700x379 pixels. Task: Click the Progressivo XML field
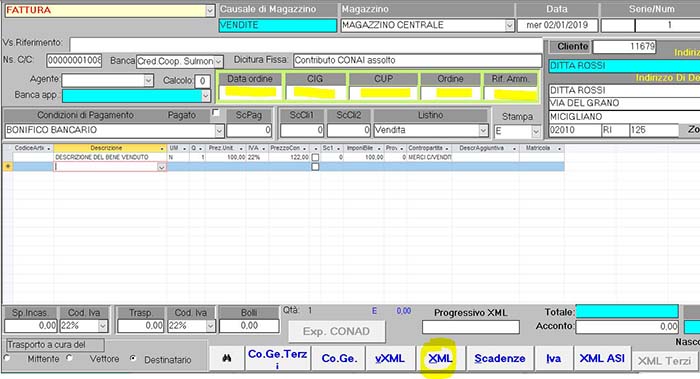point(471,327)
